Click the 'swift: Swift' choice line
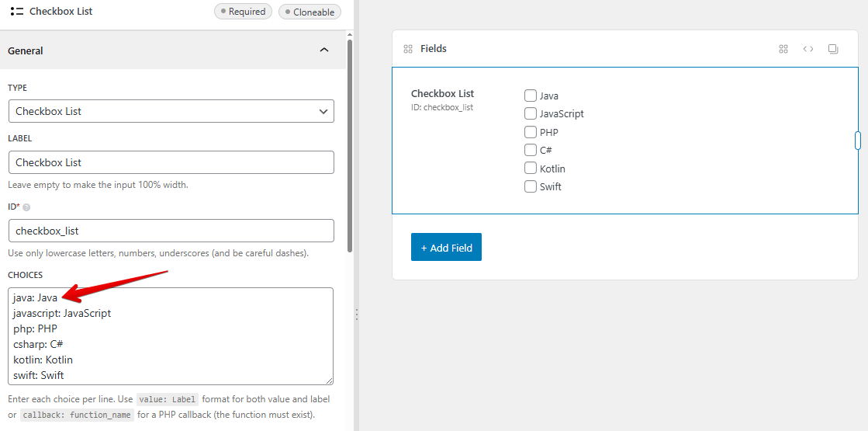 coord(38,375)
